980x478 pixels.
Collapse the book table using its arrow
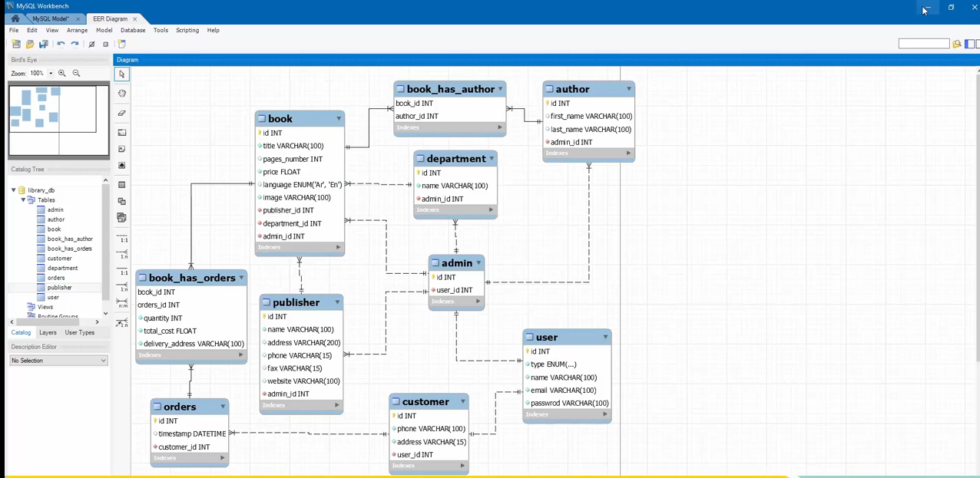point(339,119)
